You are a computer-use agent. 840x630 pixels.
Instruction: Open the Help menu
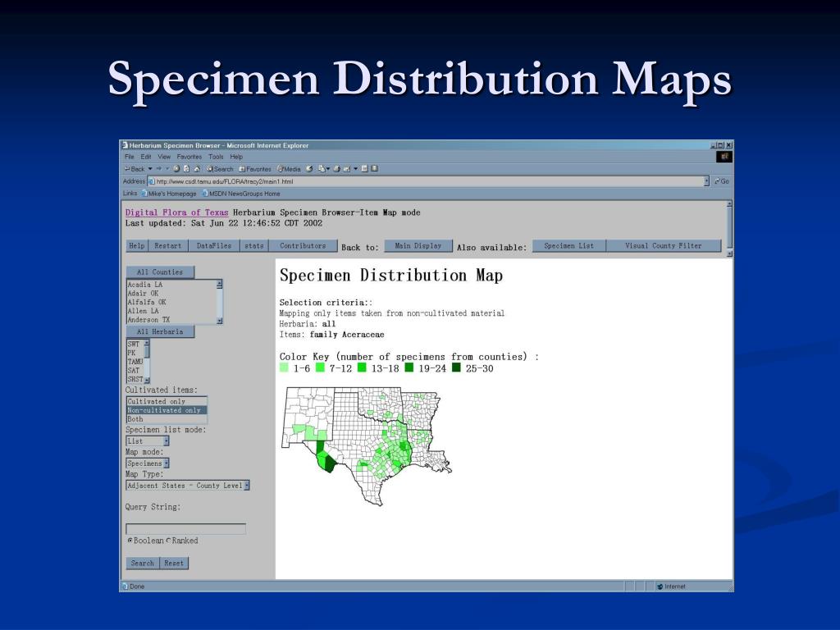[x=236, y=157]
